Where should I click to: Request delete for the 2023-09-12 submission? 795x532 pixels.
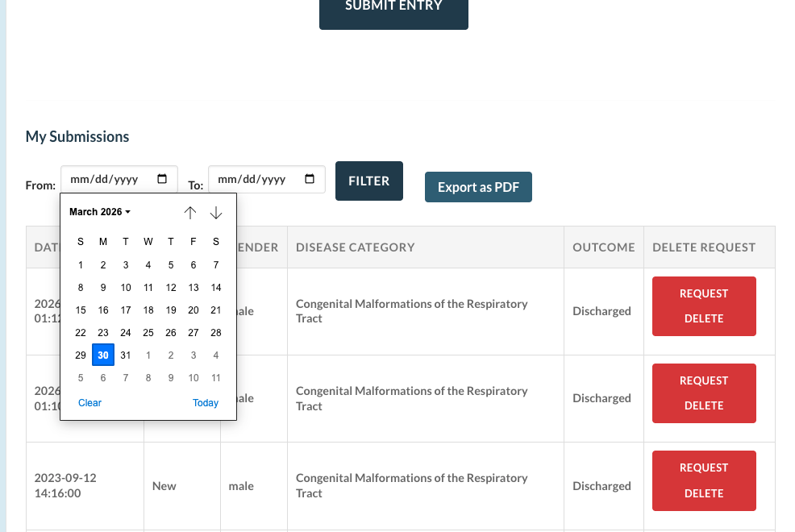coord(704,480)
